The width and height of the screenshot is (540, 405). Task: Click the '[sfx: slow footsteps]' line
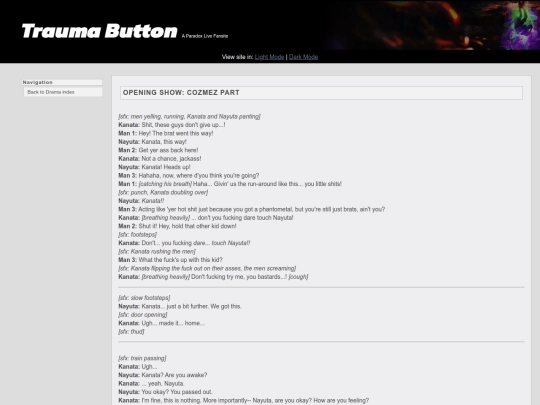(144, 298)
